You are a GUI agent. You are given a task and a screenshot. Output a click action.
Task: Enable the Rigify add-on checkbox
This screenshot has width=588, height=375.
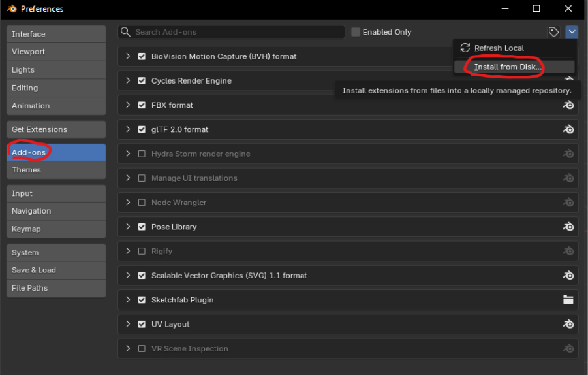coord(142,251)
